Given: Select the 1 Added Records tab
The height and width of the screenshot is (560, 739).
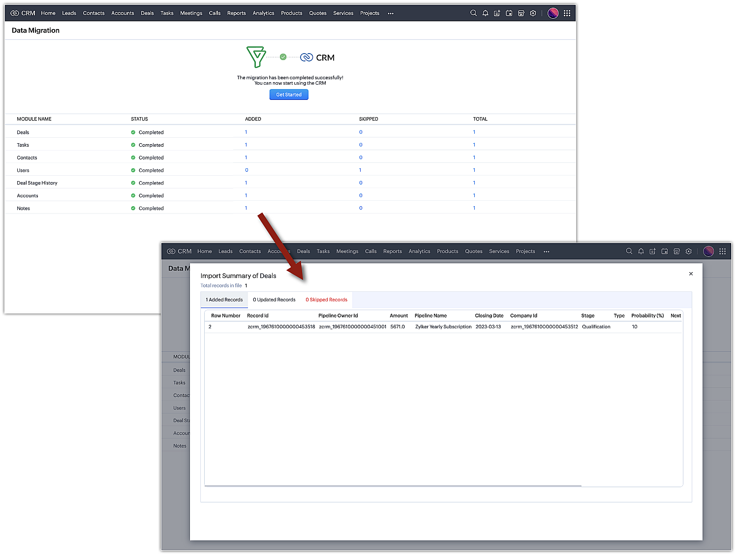Looking at the screenshot, I should [x=224, y=300].
